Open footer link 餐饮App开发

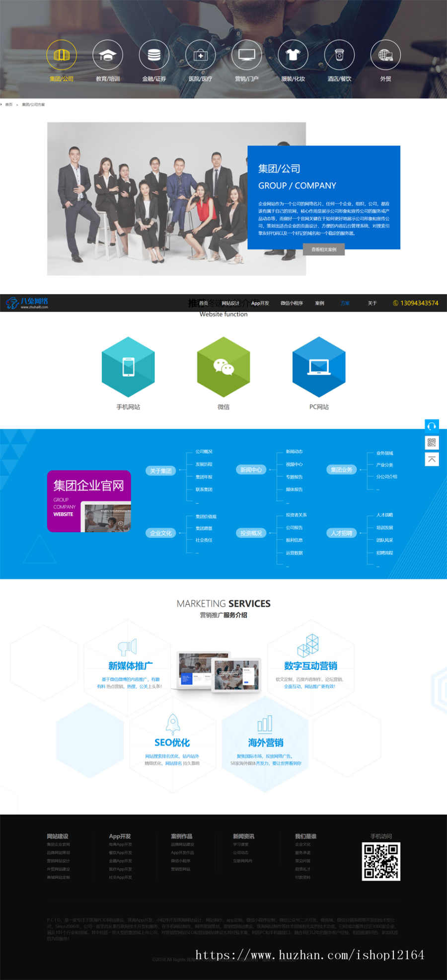(x=121, y=853)
